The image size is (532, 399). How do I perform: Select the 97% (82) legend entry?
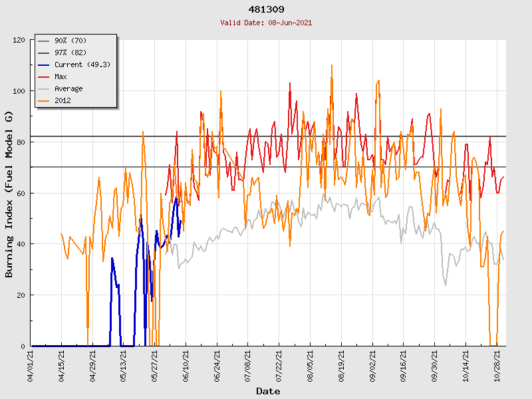[68, 53]
